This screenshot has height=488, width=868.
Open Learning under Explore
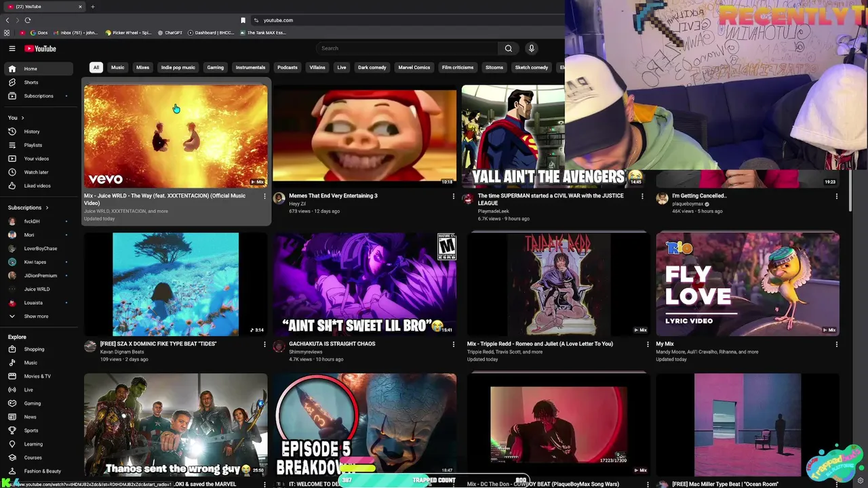pos(39,444)
